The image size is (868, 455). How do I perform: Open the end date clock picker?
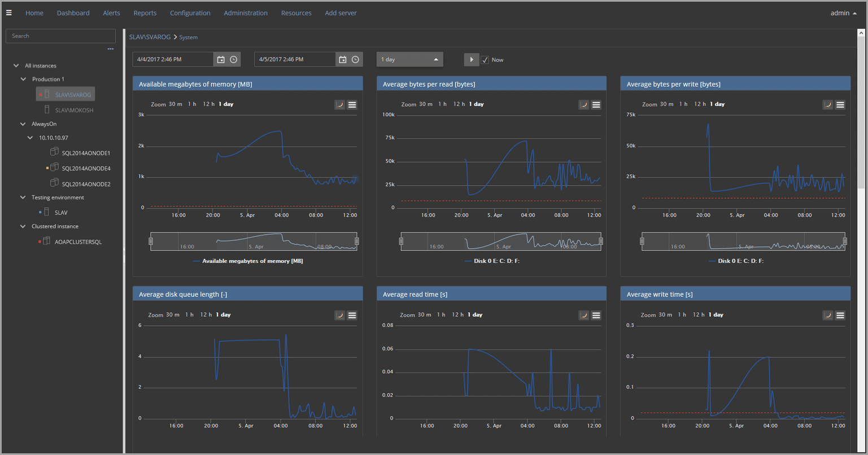(x=355, y=59)
